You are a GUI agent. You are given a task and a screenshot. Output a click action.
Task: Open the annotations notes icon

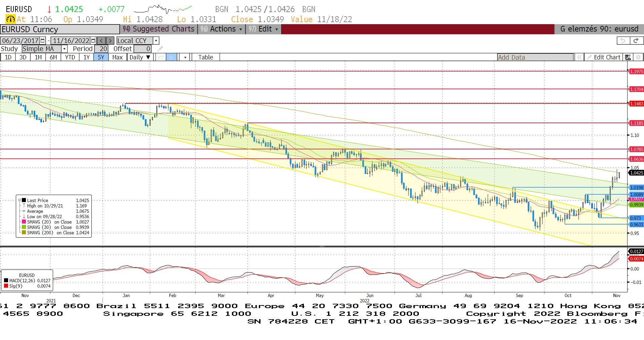coord(628,57)
